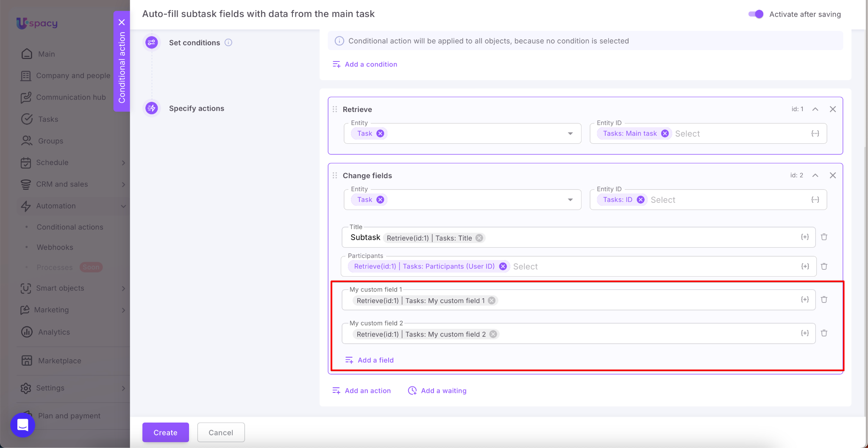The height and width of the screenshot is (448, 868).
Task: Open variable picker for Participants field
Action: (805, 266)
